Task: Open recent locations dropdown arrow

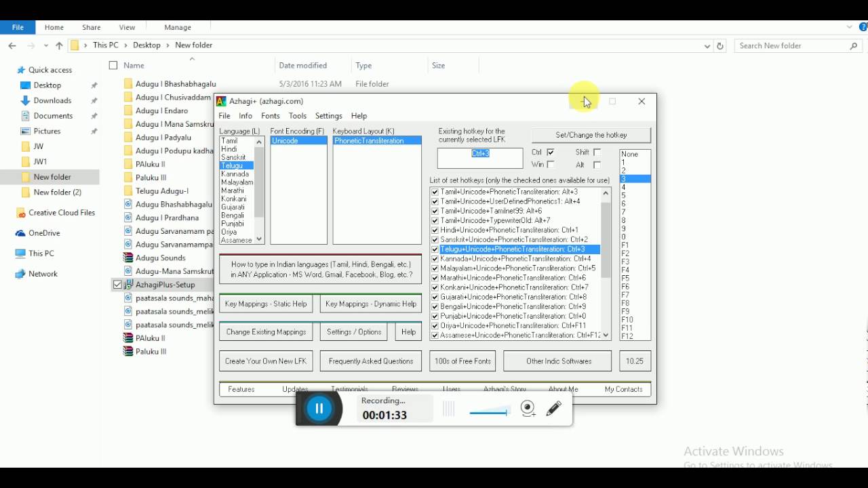Action: tap(45, 45)
